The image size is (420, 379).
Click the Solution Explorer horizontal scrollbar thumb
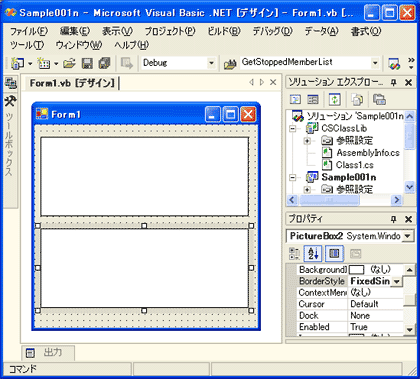(x=329, y=200)
